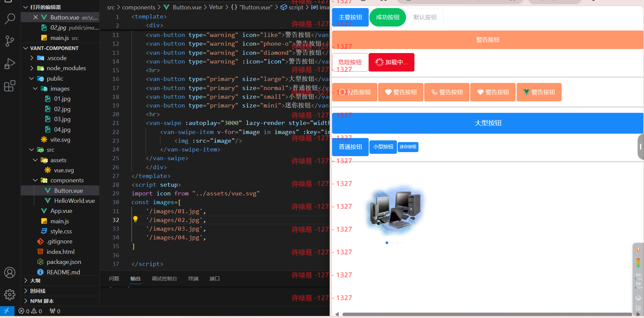644x318 pixels.
Task: Click the computers swipe image in preview
Action: tap(395, 211)
